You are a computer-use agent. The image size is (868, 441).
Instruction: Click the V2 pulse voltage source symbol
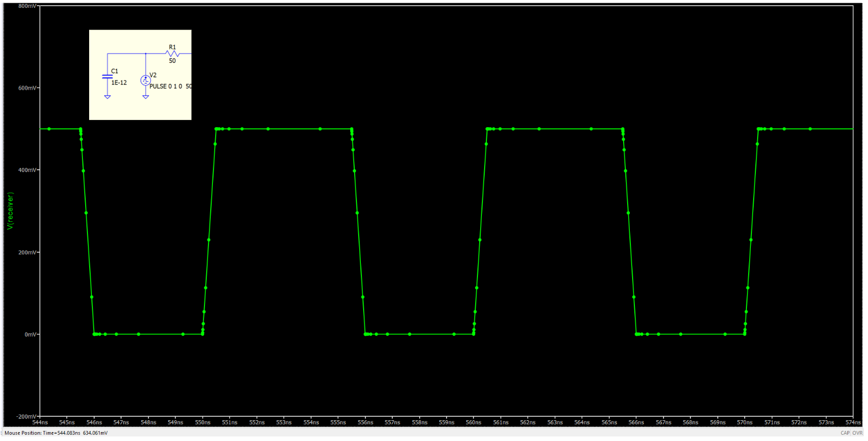tap(146, 81)
